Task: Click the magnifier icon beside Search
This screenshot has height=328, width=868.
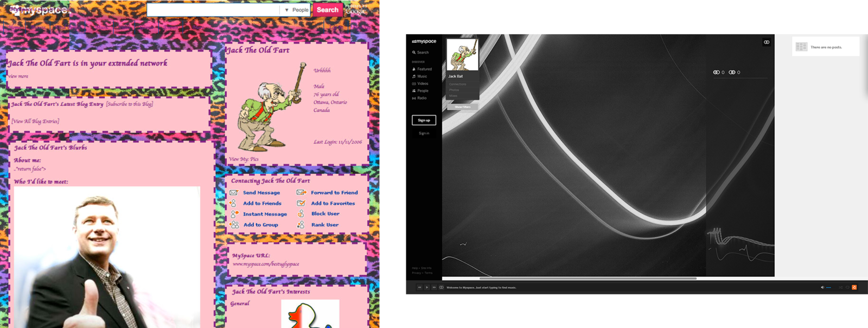Action: [x=414, y=53]
